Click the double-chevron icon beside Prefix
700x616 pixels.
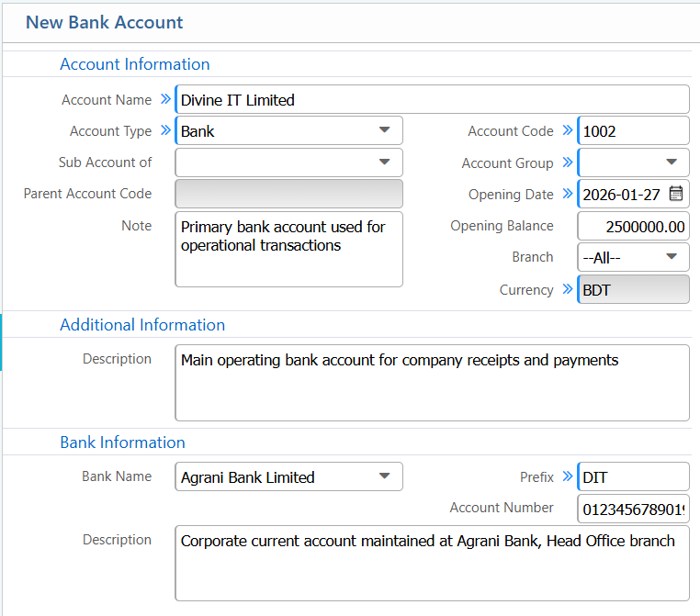568,476
